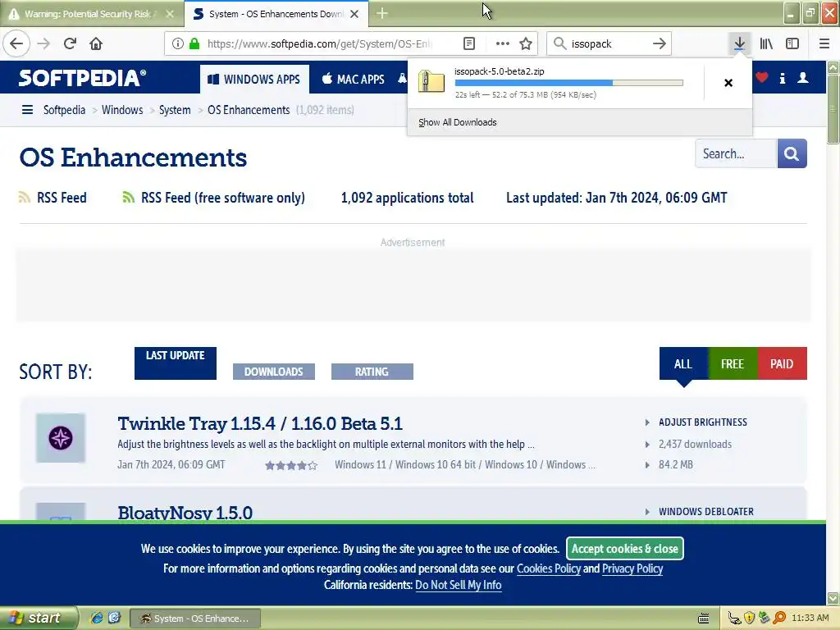The height and width of the screenshot is (630, 840).
Task: Select the MAC APPS menu
Action: click(353, 80)
